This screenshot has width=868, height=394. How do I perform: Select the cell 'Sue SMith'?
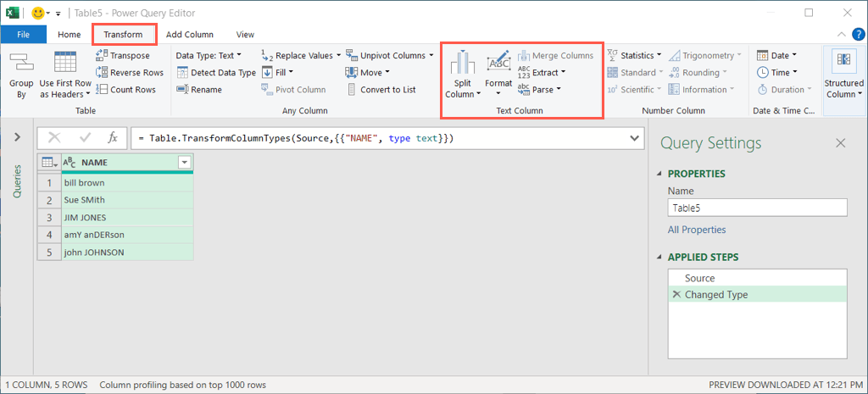(x=127, y=200)
